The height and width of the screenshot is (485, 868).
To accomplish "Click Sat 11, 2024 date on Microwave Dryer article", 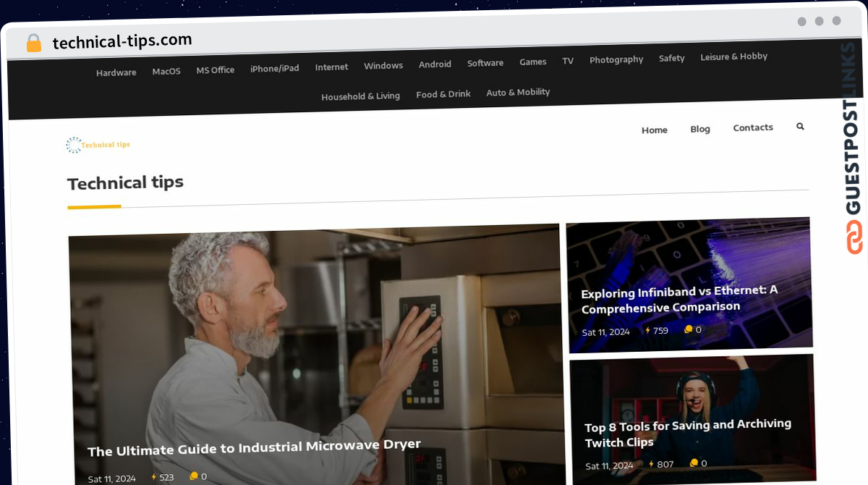I will 112,478.
